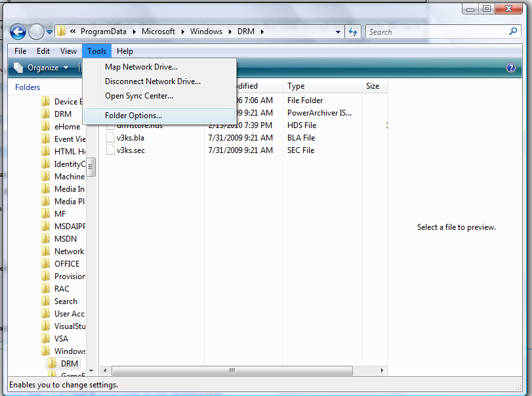Open the recent locations dropdown arrow
The image size is (532, 396).
[x=49, y=32]
